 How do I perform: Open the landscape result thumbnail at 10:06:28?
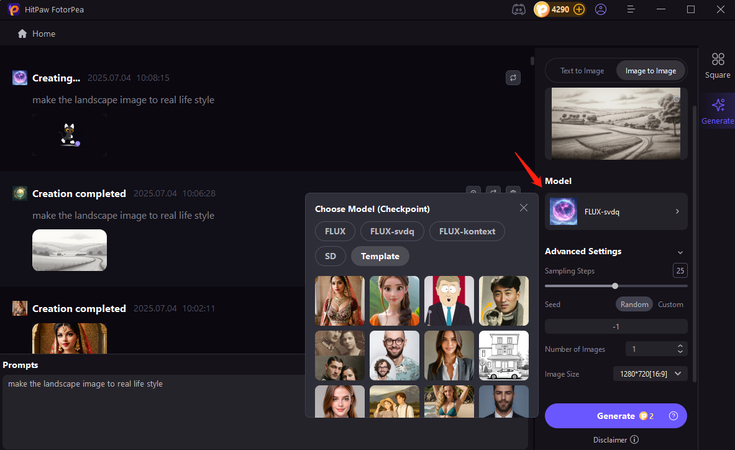click(x=69, y=250)
